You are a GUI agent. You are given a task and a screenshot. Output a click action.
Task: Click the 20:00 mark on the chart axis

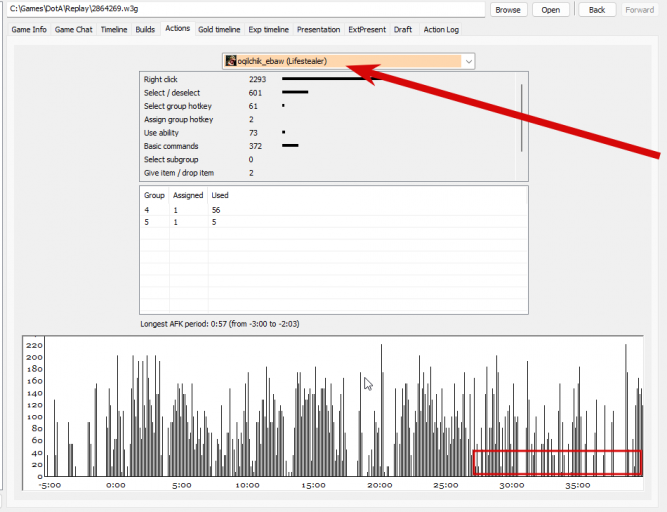[x=379, y=485]
